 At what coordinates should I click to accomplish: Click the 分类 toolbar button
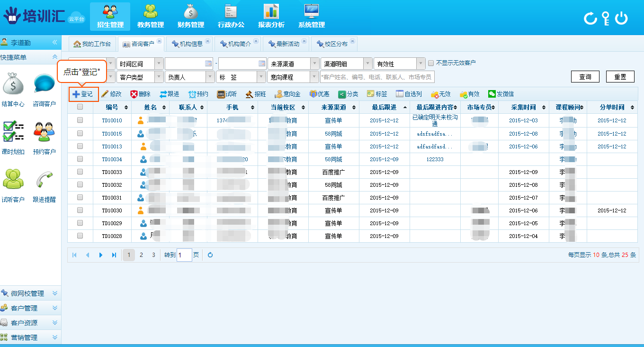click(349, 94)
